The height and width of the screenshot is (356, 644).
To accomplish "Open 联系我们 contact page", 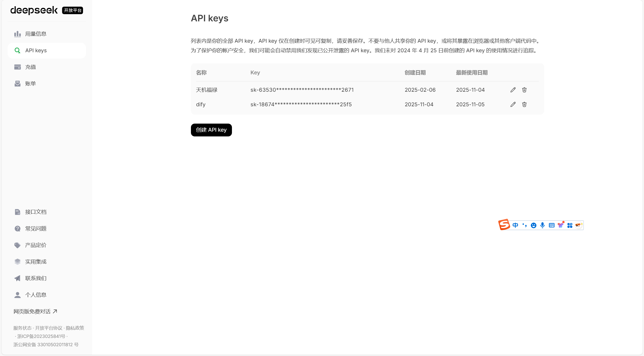I will (x=36, y=278).
